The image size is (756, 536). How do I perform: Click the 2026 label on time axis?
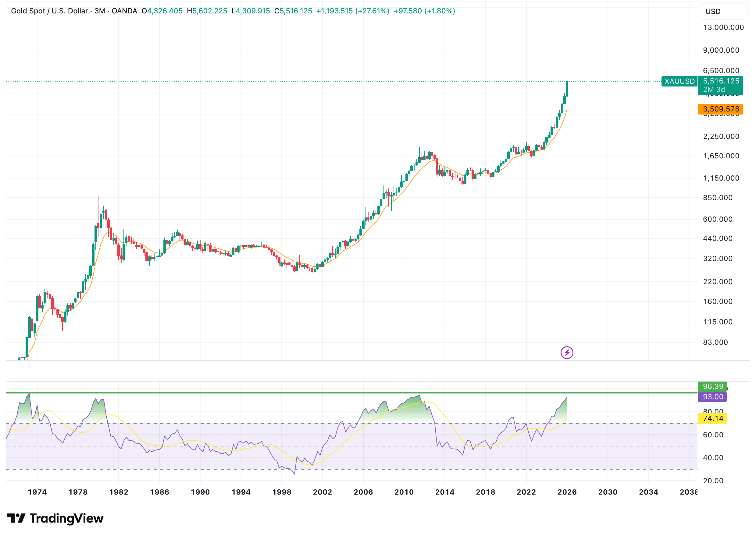[x=567, y=492]
